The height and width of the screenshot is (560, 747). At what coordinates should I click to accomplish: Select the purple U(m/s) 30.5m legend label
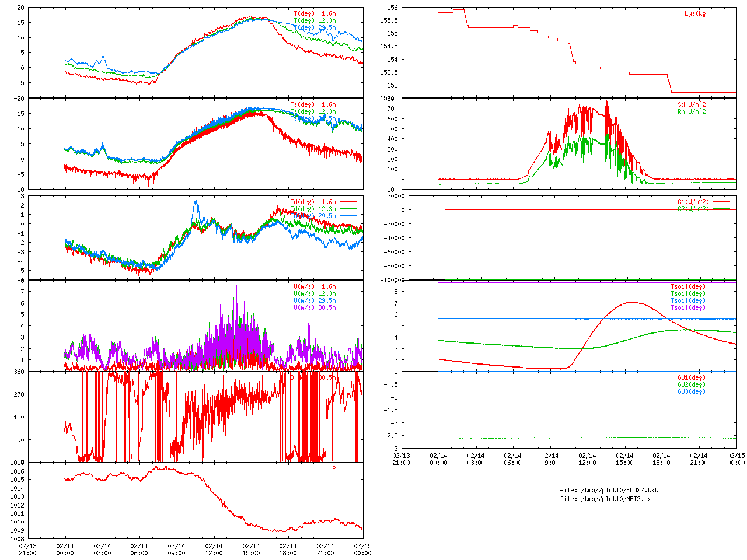click(315, 307)
